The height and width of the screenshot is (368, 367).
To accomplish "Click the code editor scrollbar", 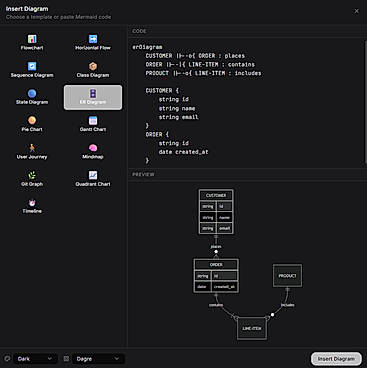I will coord(365,103).
